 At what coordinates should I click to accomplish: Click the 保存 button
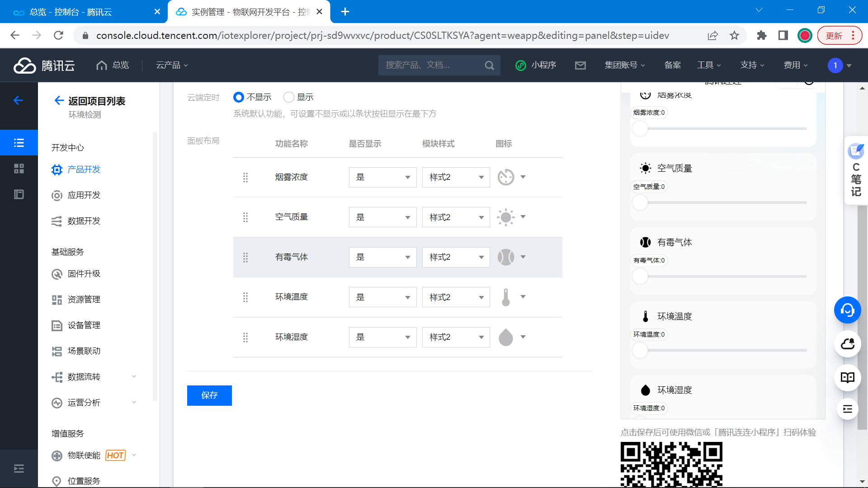[209, 395]
